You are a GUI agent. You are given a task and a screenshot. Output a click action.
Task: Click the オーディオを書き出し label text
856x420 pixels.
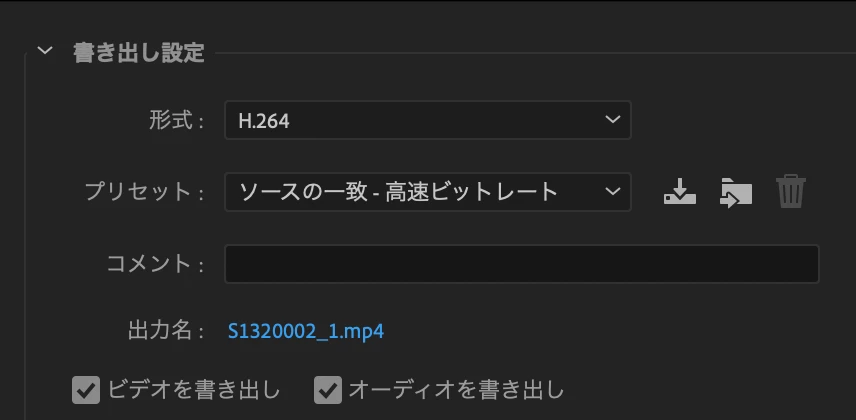tap(456, 390)
